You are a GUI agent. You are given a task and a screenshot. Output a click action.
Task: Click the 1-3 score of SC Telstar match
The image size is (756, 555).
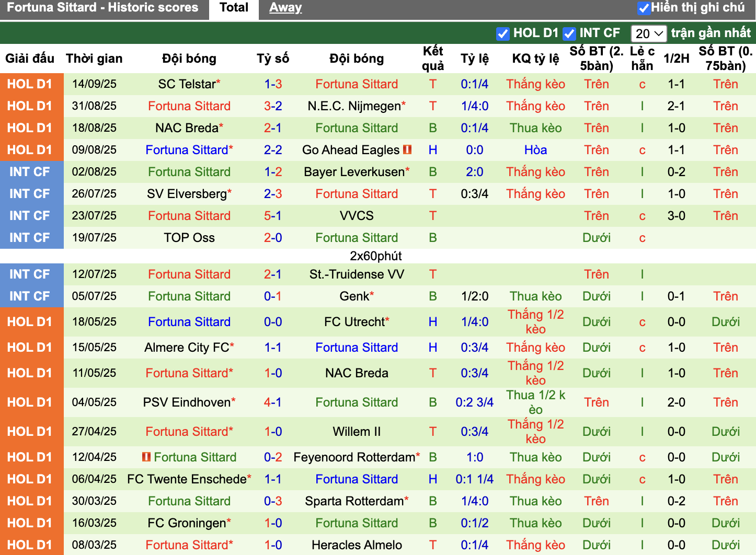point(273,84)
